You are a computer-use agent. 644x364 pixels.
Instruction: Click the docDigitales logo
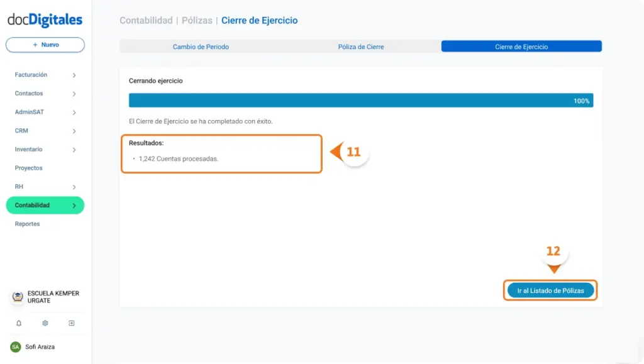point(45,20)
